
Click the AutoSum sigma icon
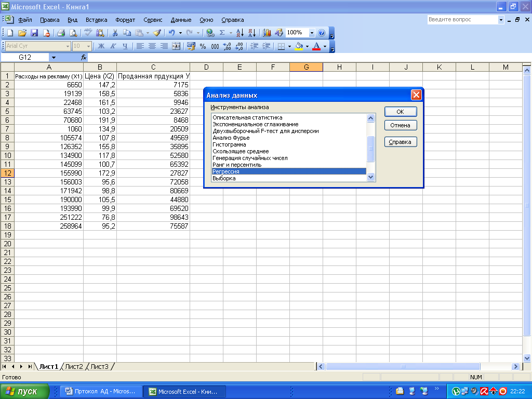(x=222, y=33)
